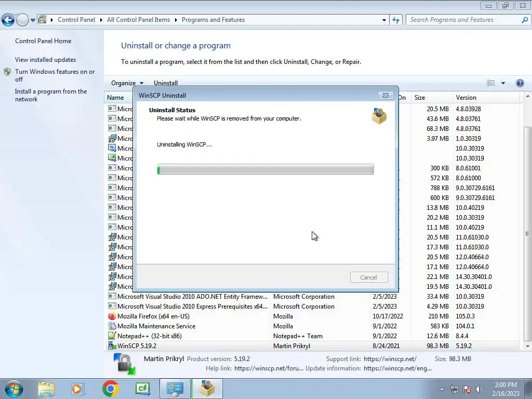
Task: Expand the view options dropdown arrow
Action: pyautogui.click(x=503, y=83)
